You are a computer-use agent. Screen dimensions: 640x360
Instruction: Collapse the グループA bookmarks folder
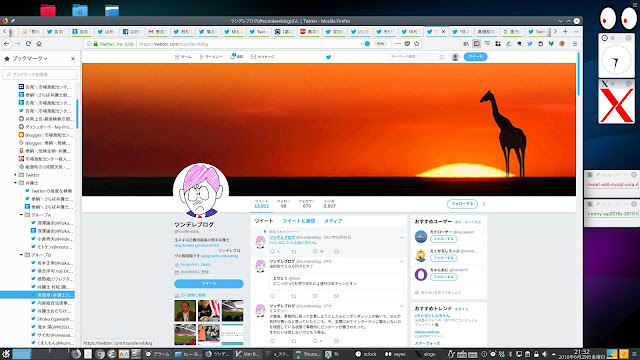[21, 215]
